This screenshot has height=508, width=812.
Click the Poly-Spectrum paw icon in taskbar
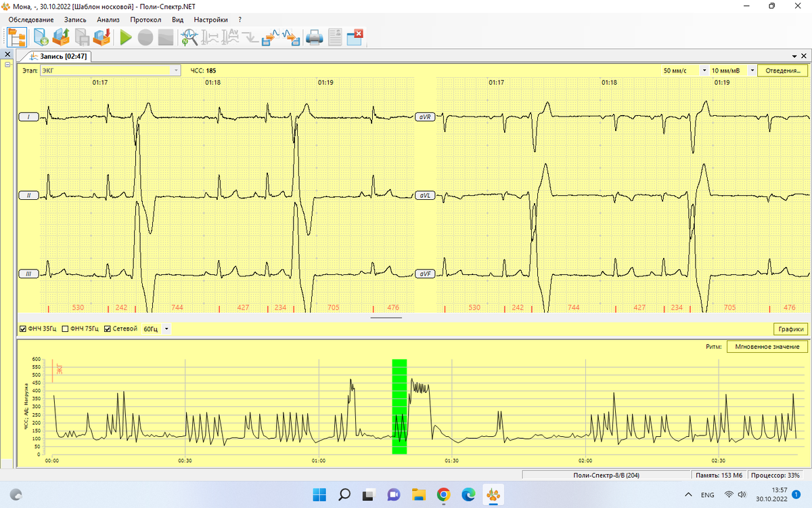[x=493, y=494]
